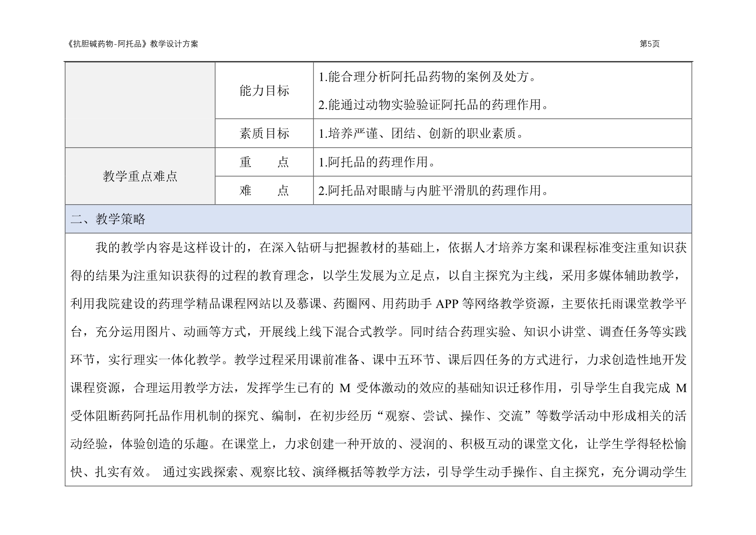
Task: Select the 能力目标 table cell
Action: point(264,91)
